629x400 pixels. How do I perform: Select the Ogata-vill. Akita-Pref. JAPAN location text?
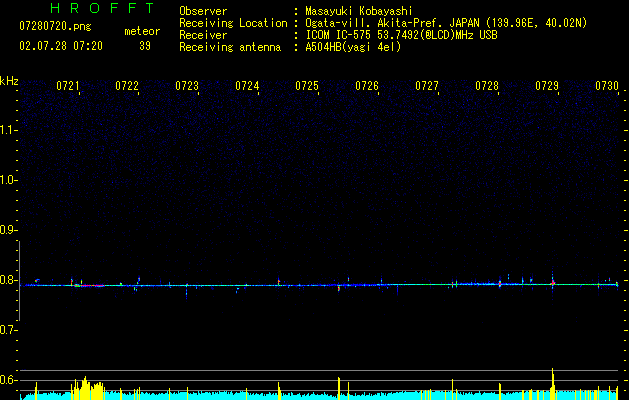(446, 23)
